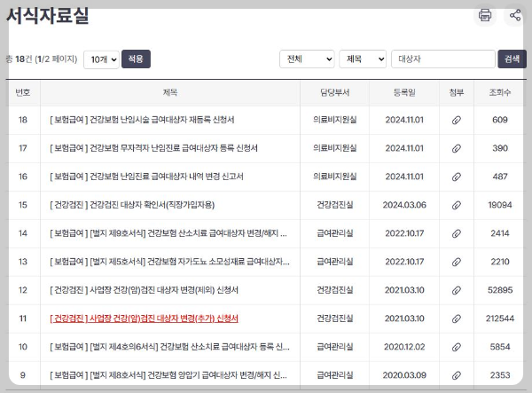Viewport: 532px width, 393px height.
Task: Click 건강검진실 in row 15
Action: [334, 205]
